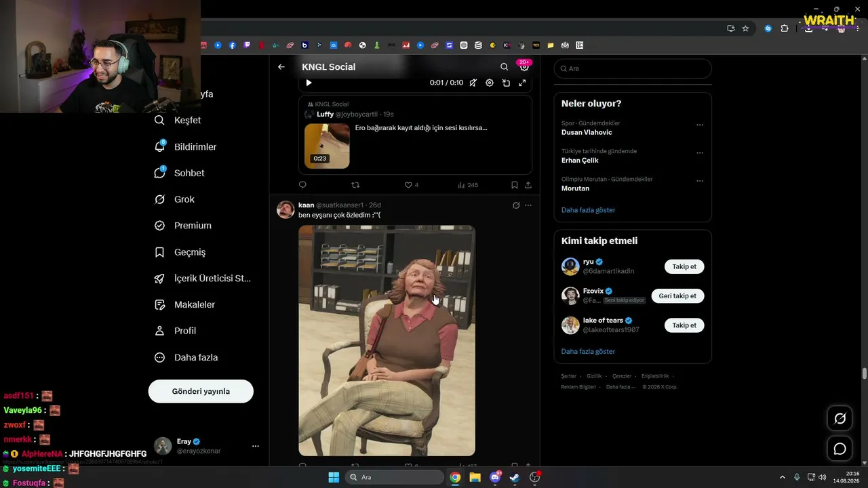
Task: Expand the video to fullscreen
Action: pyautogui.click(x=522, y=83)
